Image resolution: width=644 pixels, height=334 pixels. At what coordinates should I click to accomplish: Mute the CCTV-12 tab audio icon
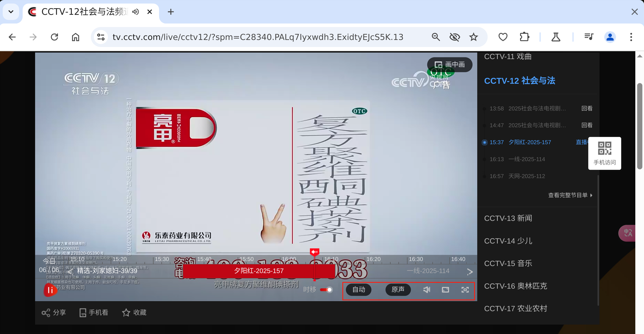point(136,12)
